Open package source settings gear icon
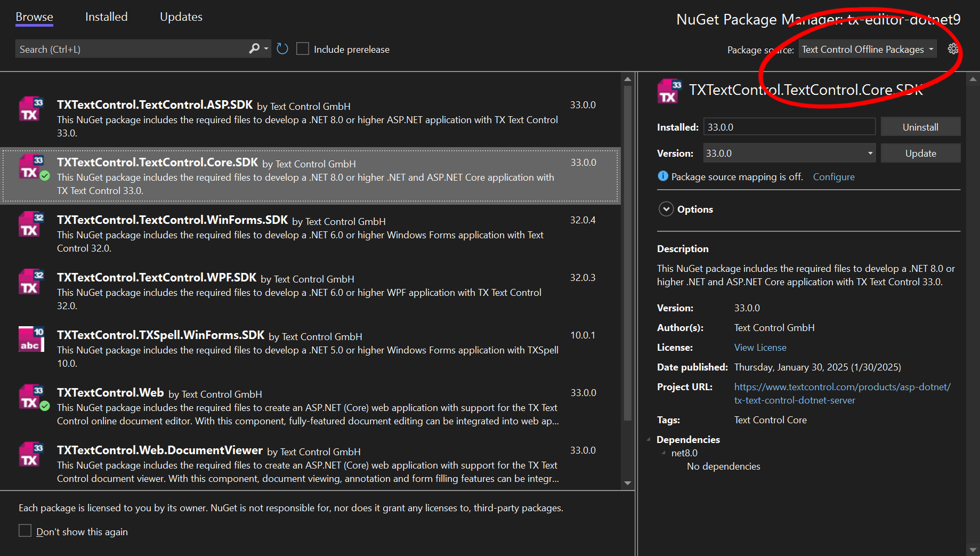This screenshot has height=556, width=980. click(953, 49)
